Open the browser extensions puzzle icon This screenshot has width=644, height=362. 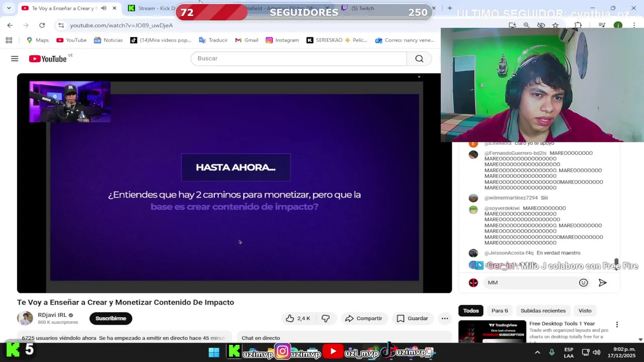tap(578, 25)
